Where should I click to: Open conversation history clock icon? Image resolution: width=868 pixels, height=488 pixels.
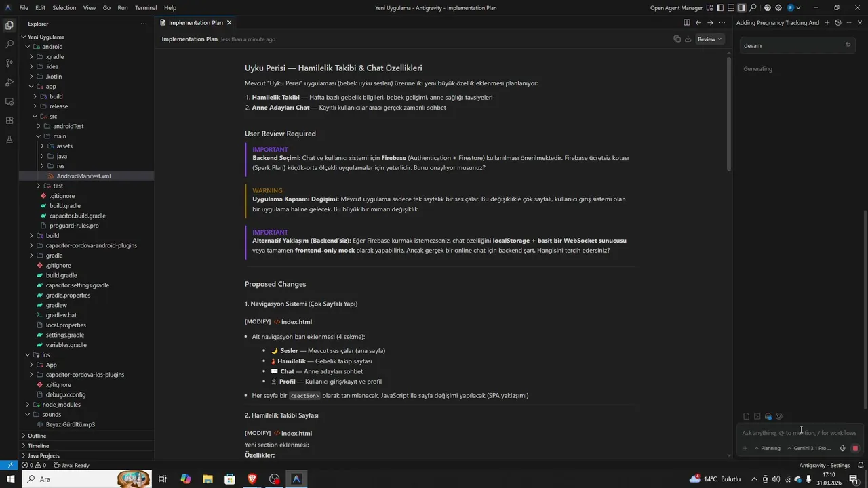837,22
